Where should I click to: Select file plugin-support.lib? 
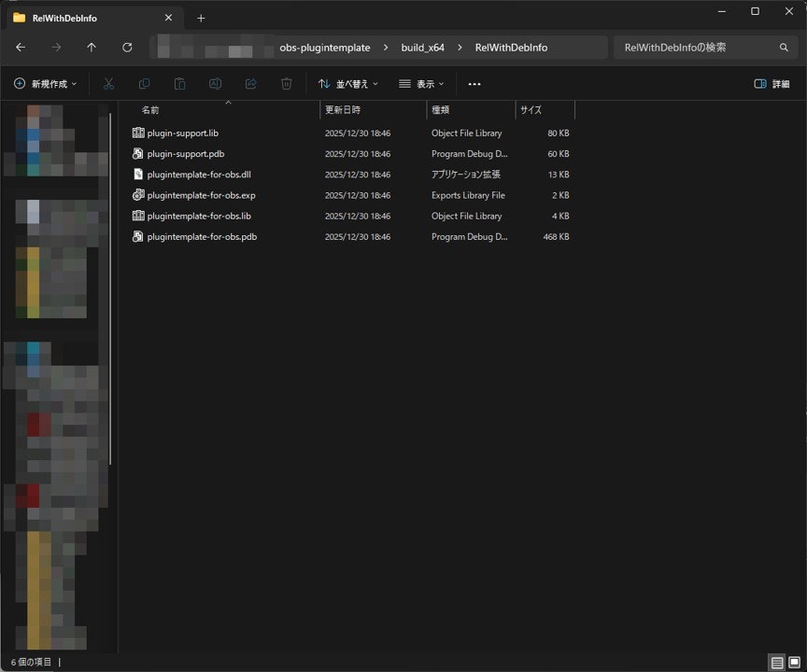pyautogui.click(x=183, y=133)
